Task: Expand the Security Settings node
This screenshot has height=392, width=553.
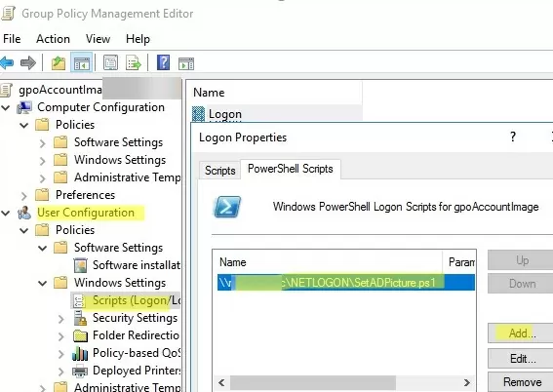Action: coord(61,319)
